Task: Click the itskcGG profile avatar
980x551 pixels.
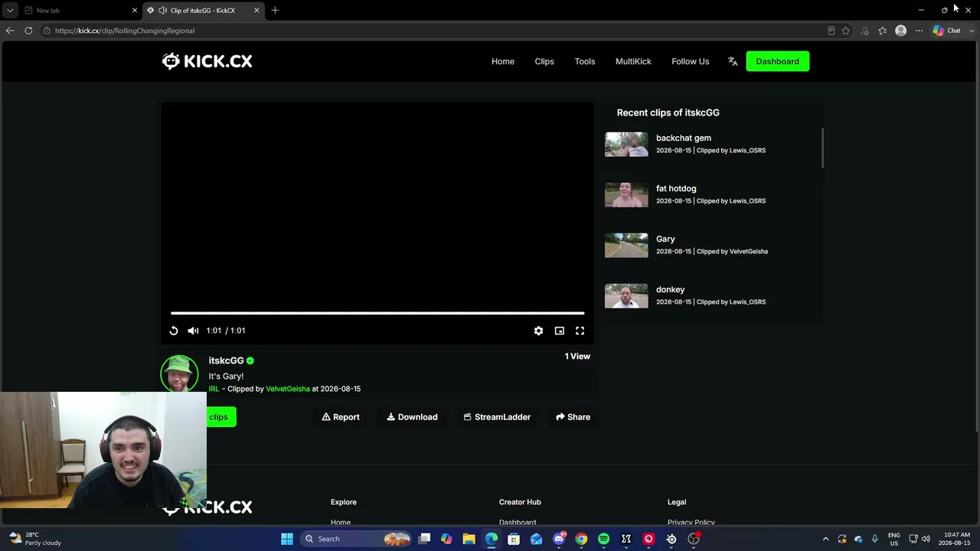Action: (x=179, y=373)
